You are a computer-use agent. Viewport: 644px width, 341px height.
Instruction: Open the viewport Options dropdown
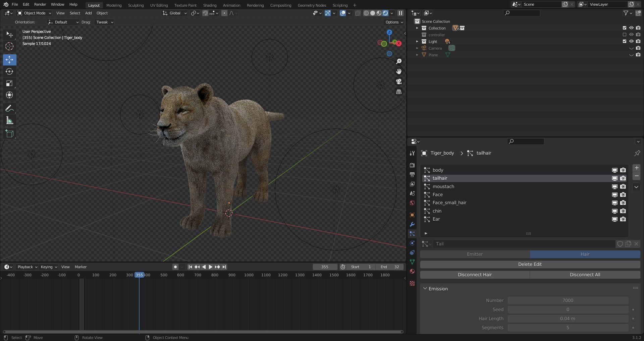tap(394, 22)
